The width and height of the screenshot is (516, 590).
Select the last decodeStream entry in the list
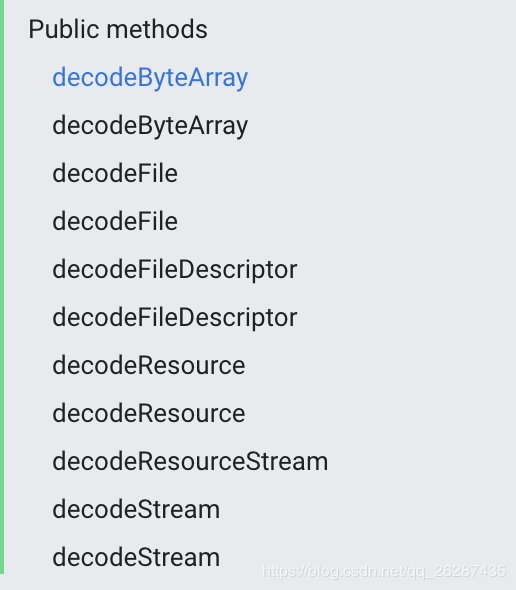click(136, 558)
